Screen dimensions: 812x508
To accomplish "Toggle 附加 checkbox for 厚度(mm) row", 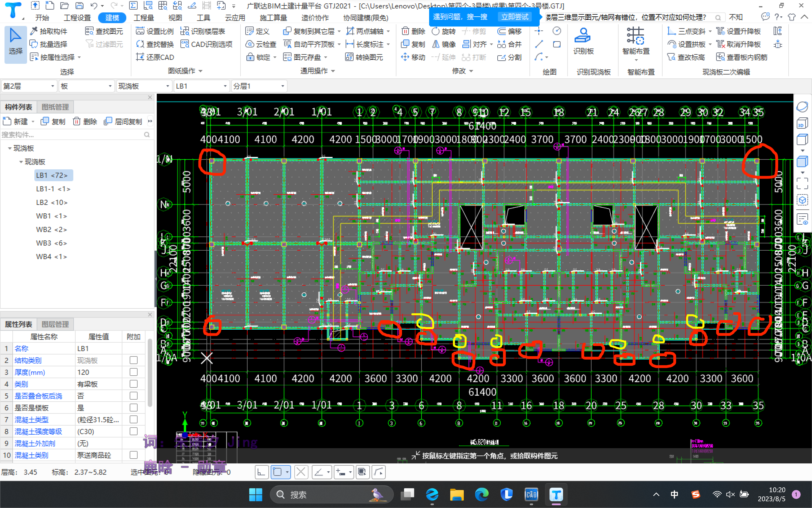I will pyautogui.click(x=134, y=372).
